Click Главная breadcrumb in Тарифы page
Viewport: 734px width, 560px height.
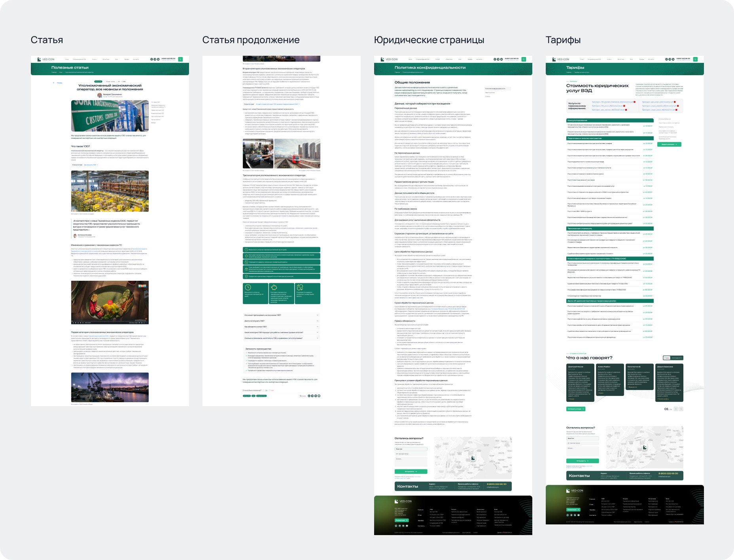(568, 72)
